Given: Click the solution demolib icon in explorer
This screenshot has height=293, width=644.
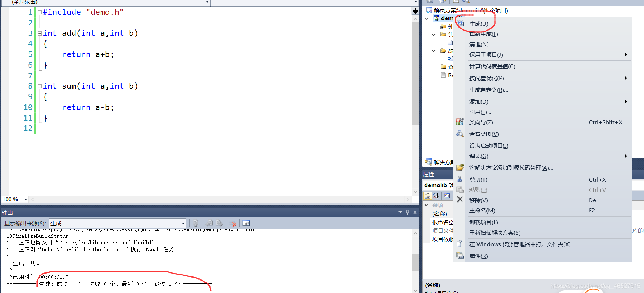Looking at the screenshot, I should (429, 10).
